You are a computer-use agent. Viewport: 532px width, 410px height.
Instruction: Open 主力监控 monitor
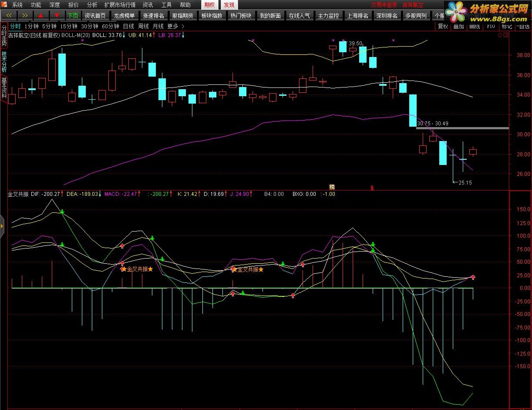328,15
